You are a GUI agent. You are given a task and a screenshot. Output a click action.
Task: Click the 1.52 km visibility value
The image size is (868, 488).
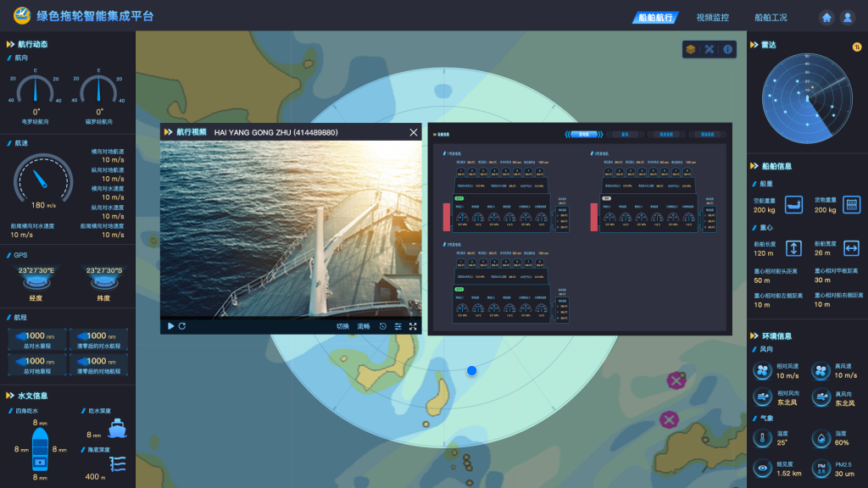point(789,474)
